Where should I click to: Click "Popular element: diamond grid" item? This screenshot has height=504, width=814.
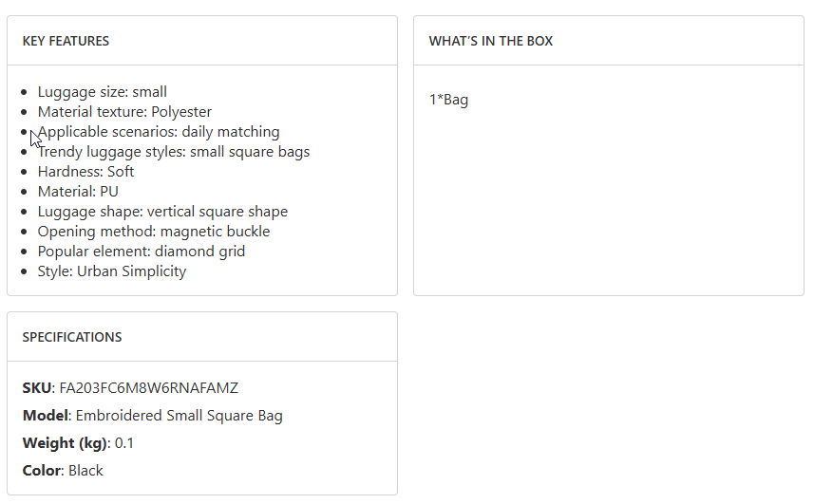(x=142, y=252)
